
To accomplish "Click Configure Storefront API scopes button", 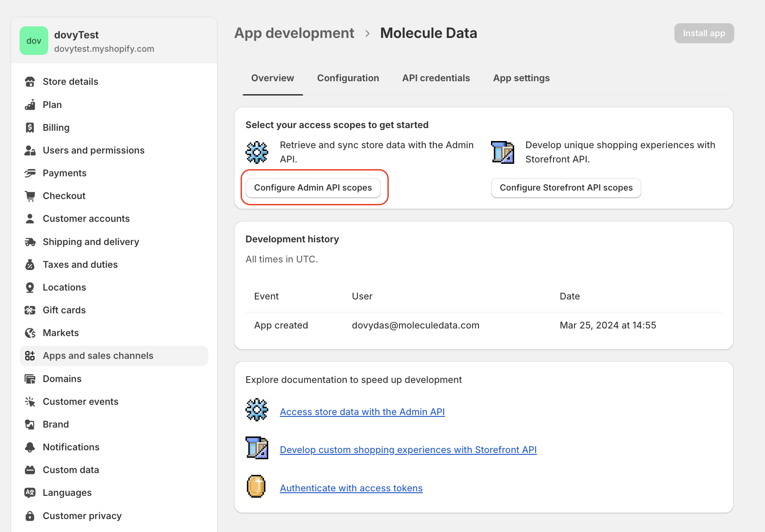I will (x=565, y=188).
